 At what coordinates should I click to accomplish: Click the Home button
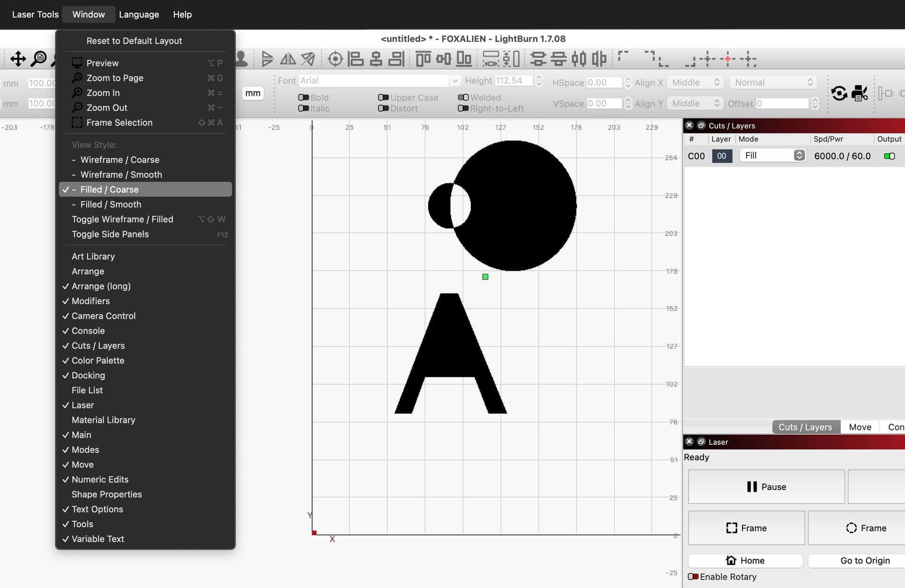point(746,561)
